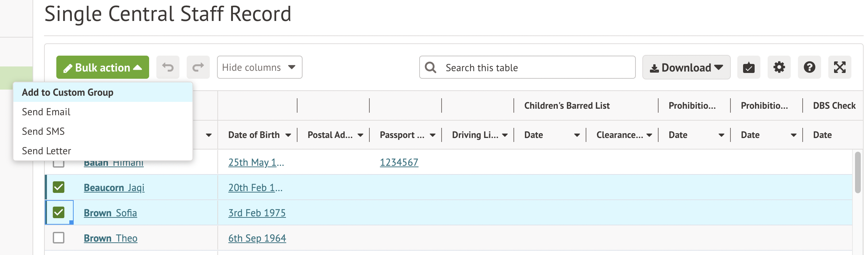Choose Add to Custom Group
This screenshot has height=255, width=868.
coord(103,92)
